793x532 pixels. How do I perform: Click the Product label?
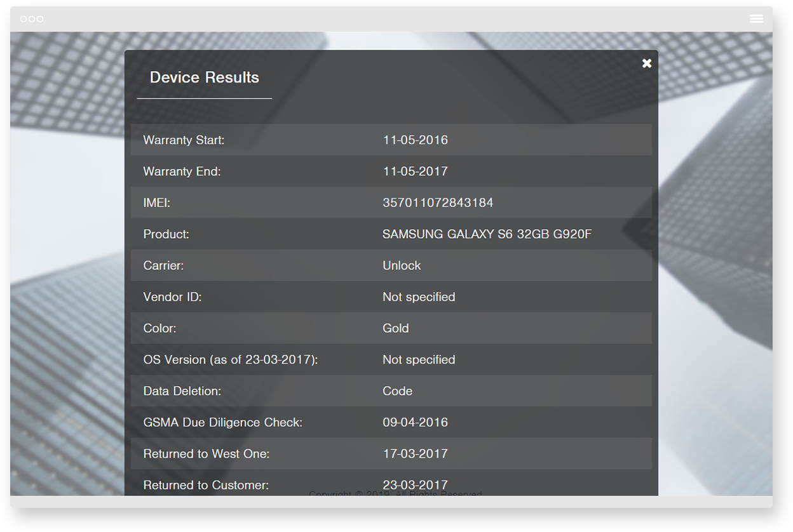pos(166,234)
